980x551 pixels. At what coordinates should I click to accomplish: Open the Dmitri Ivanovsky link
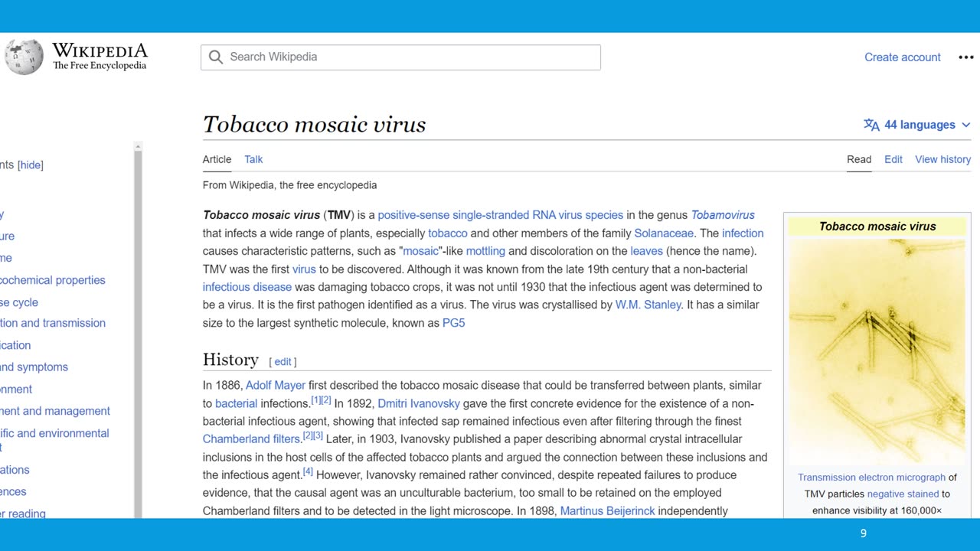pos(419,403)
